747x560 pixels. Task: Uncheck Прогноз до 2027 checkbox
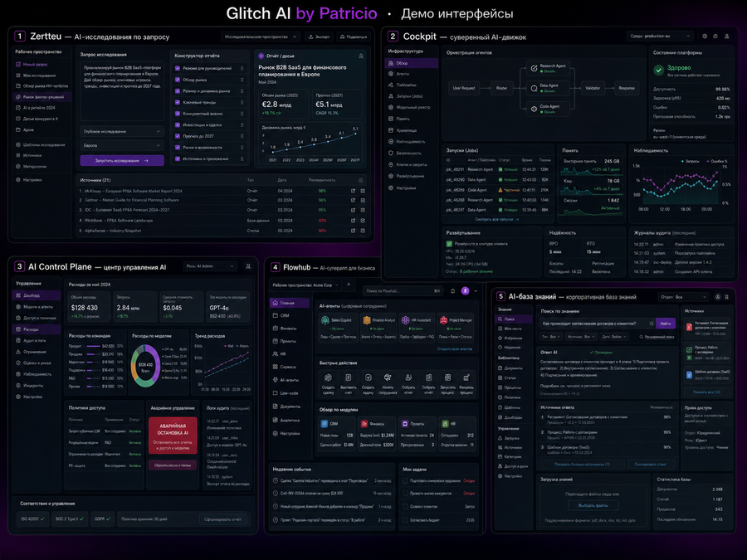[178, 136]
